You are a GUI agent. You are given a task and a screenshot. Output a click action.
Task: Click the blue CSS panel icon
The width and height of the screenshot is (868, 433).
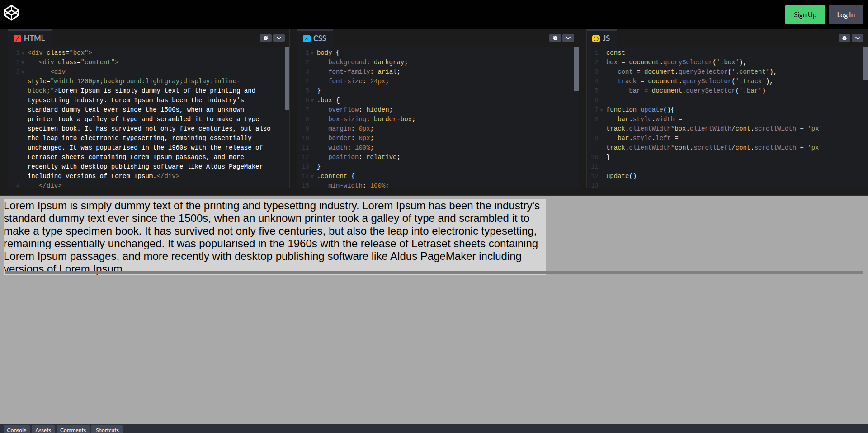pyautogui.click(x=307, y=39)
